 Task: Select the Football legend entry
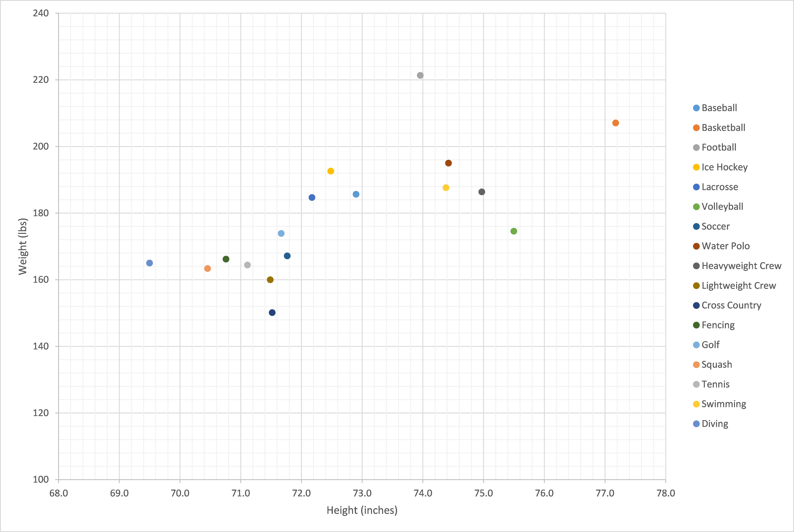pyautogui.click(x=715, y=147)
